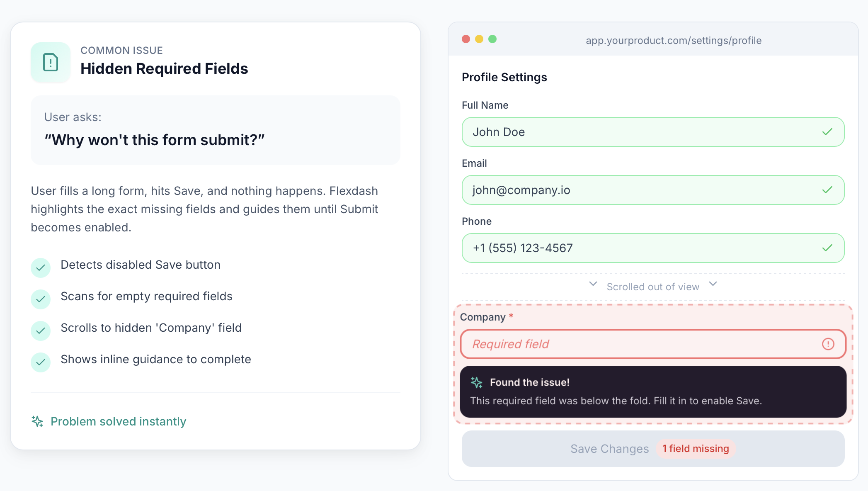868x491 pixels.
Task: Expand the right chevron beside Scrolled out of view
Action: [x=713, y=284]
